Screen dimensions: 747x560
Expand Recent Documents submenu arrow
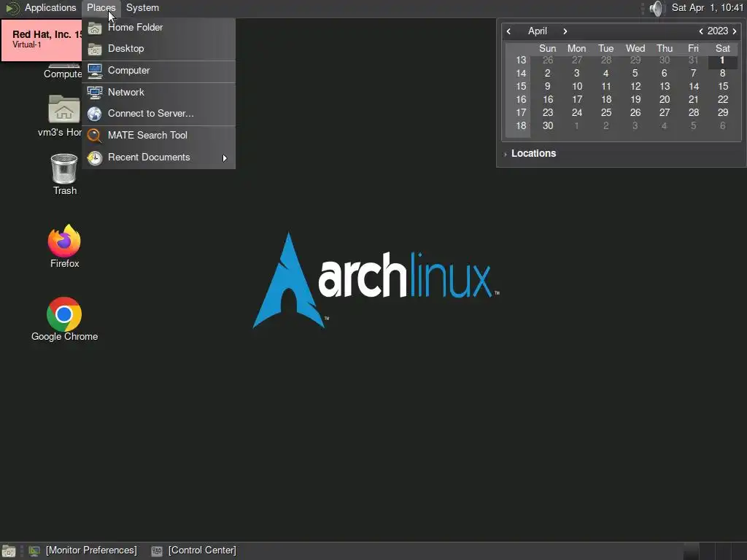tap(225, 157)
